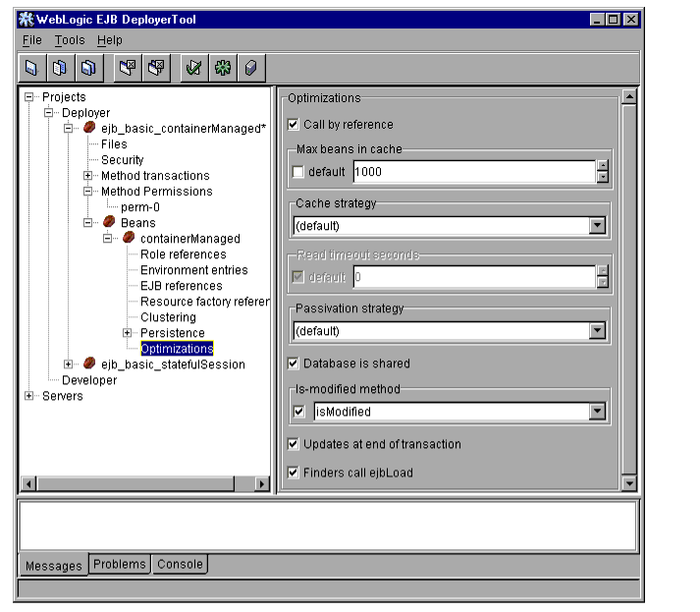Select Role references tree item
Viewport: 700px width, 612px height.
click(x=184, y=254)
